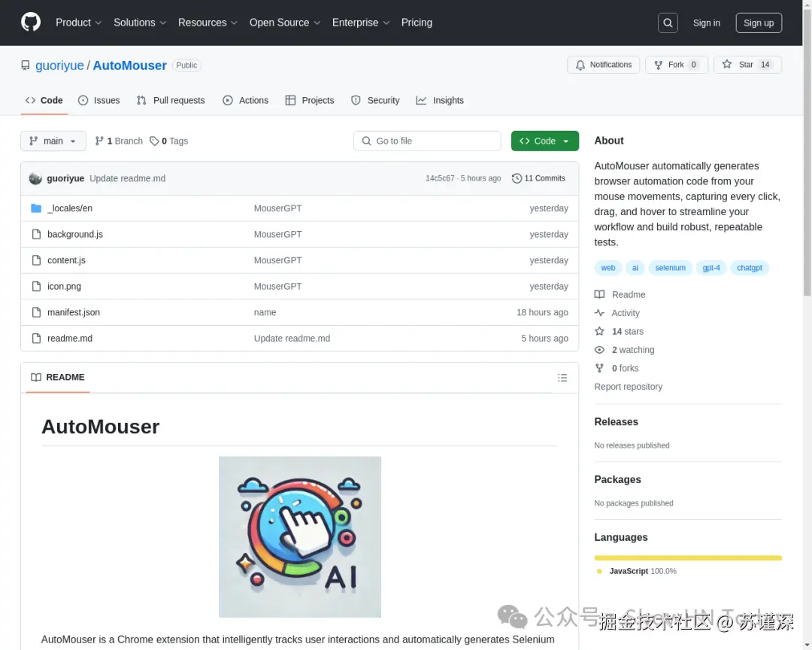Open the AutoMouser logo image
Image resolution: width=812 pixels, height=650 pixels.
[x=300, y=536]
